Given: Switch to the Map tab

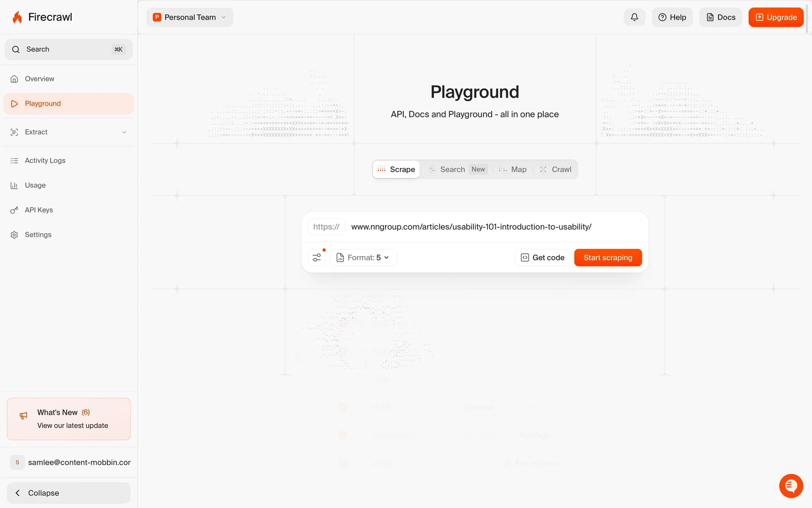Looking at the screenshot, I should [x=513, y=169].
